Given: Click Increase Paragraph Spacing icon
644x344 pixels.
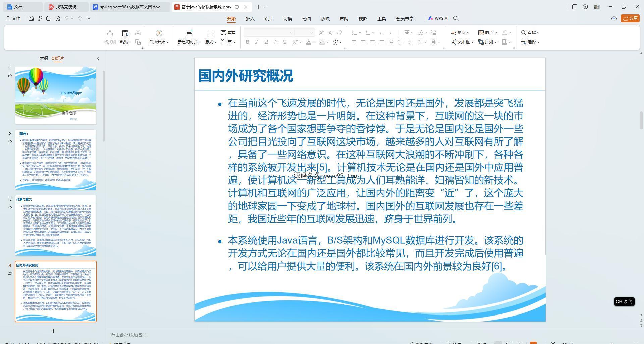Looking at the screenshot, I should (x=400, y=42).
